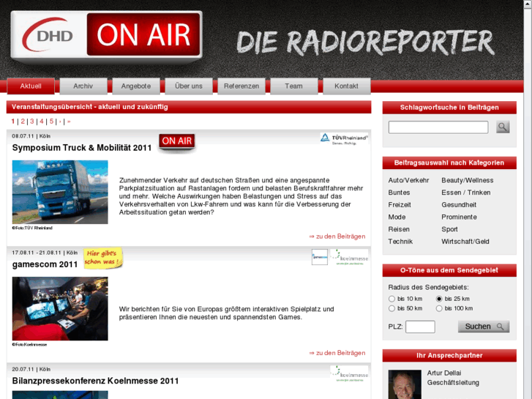
Task: Click the TÜV Rheinland logo
Action: tap(344, 138)
